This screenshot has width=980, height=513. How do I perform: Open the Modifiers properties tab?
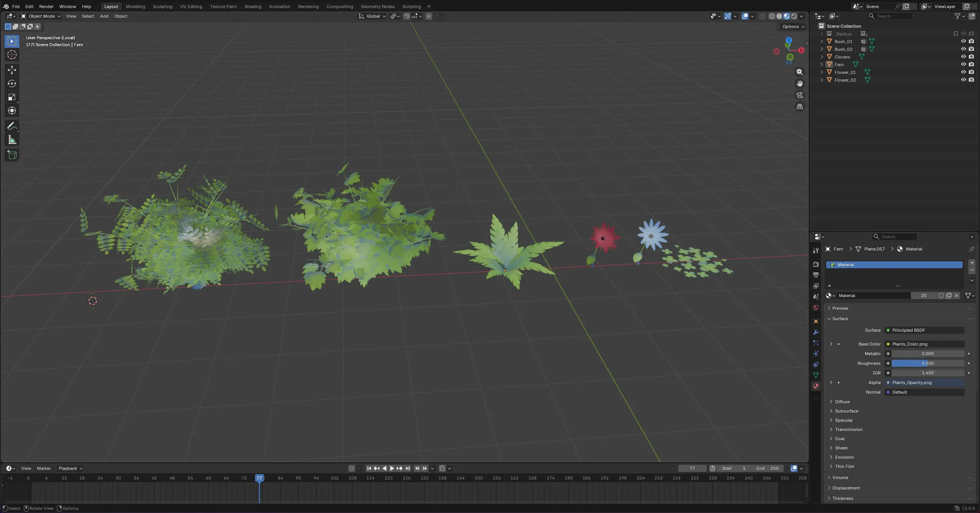[816, 332]
